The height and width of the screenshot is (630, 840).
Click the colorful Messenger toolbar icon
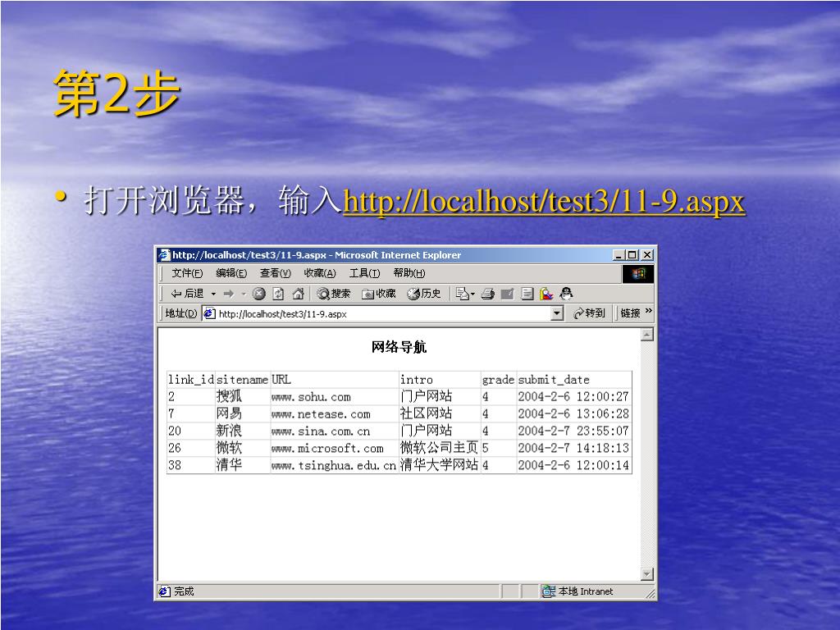pyautogui.click(x=546, y=294)
